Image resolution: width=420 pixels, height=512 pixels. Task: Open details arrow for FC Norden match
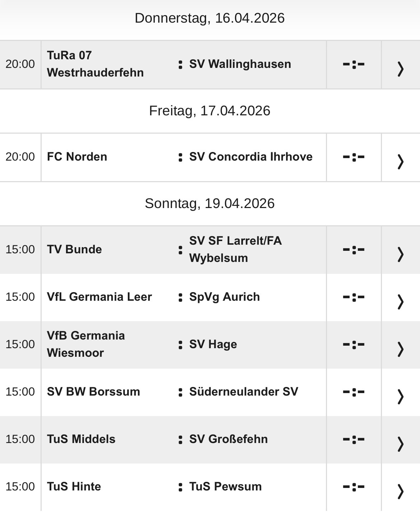400,161
